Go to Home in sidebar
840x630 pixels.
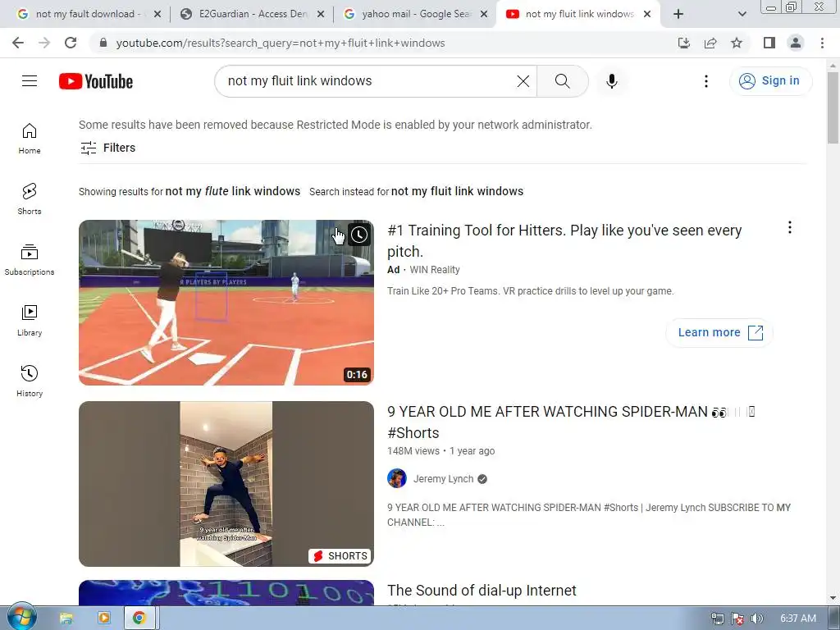(30, 138)
